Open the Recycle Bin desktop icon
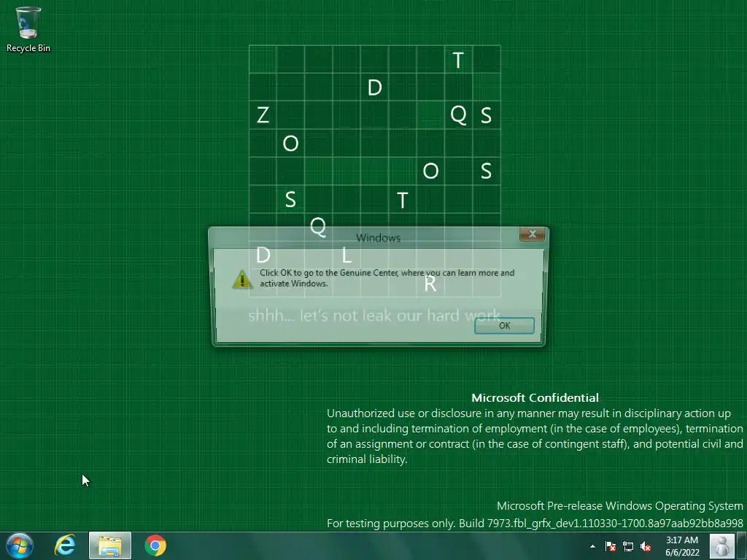 point(28,29)
